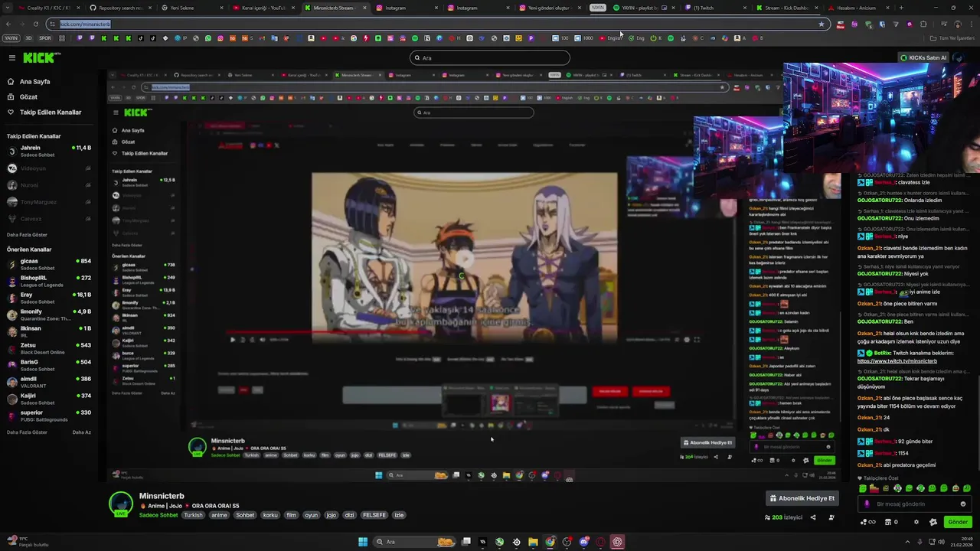The height and width of the screenshot is (551, 980).
Task: Expand Daha Fazla Göster under followed channels
Action: click(27, 235)
